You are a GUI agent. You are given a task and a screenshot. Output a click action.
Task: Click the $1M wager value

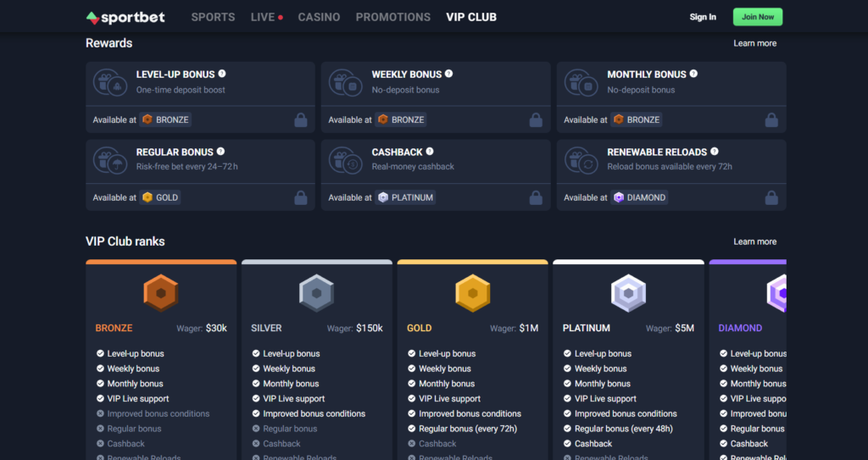pos(529,328)
